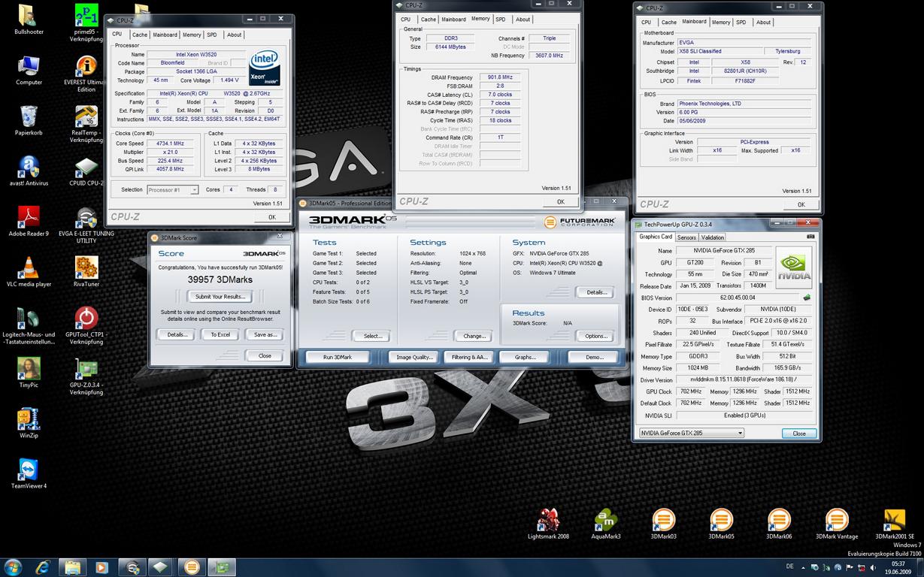This screenshot has width=924, height=577.
Task: Click the Futuremark Corporation logo
Action: tap(579, 222)
